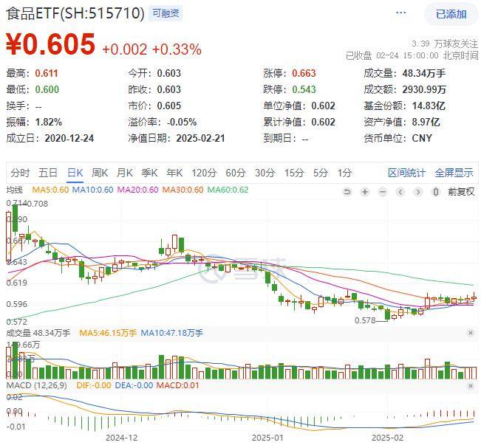Close the 成交量 volume indicator panel
The image size is (481, 448).
471,333
